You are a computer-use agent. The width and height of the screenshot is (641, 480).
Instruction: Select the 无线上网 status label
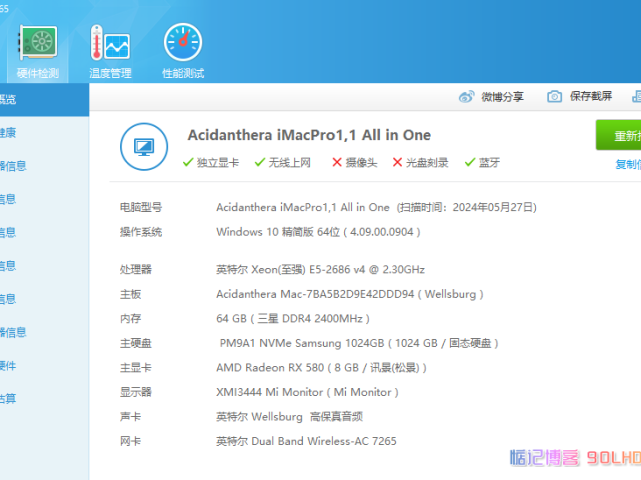tap(289, 163)
